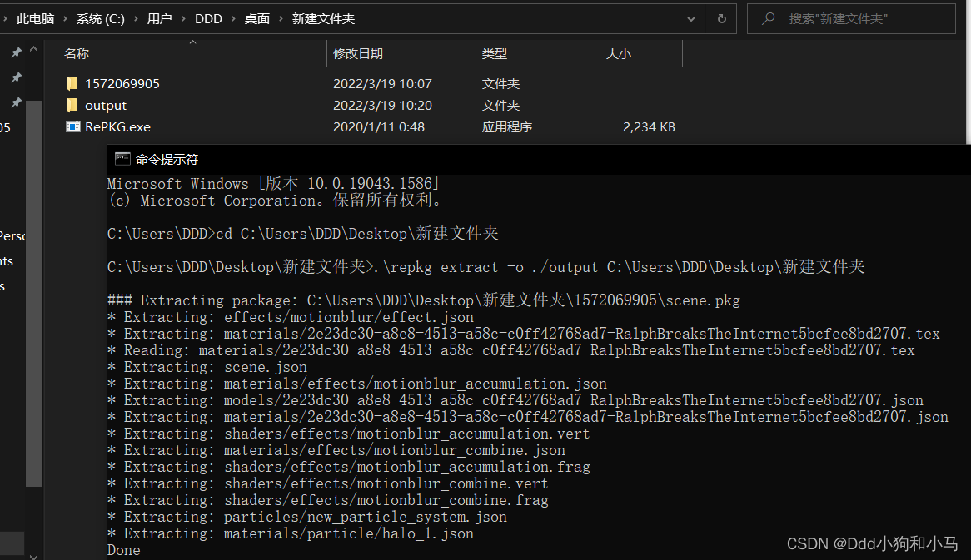
Task: Sort by 大小 column header
Action: click(618, 54)
